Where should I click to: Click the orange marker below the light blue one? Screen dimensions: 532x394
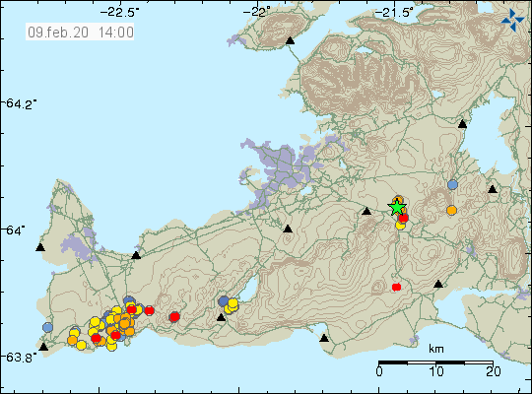[451, 211]
